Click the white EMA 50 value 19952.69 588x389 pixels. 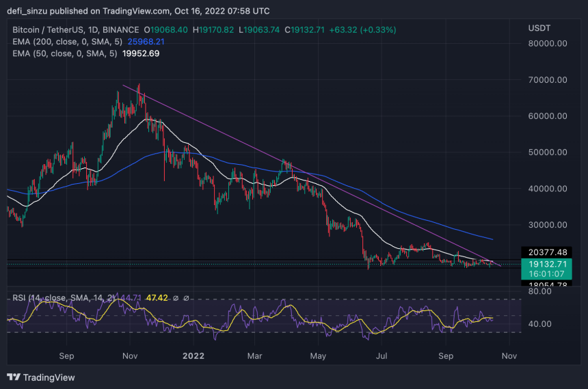pyautogui.click(x=141, y=53)
